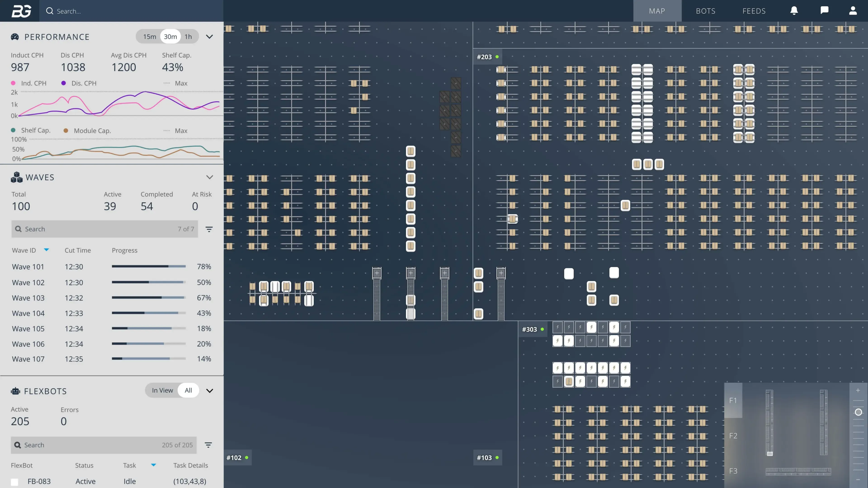Open the chat messages icon
This screenshot has width=868, height=488.
click(824, 10)
